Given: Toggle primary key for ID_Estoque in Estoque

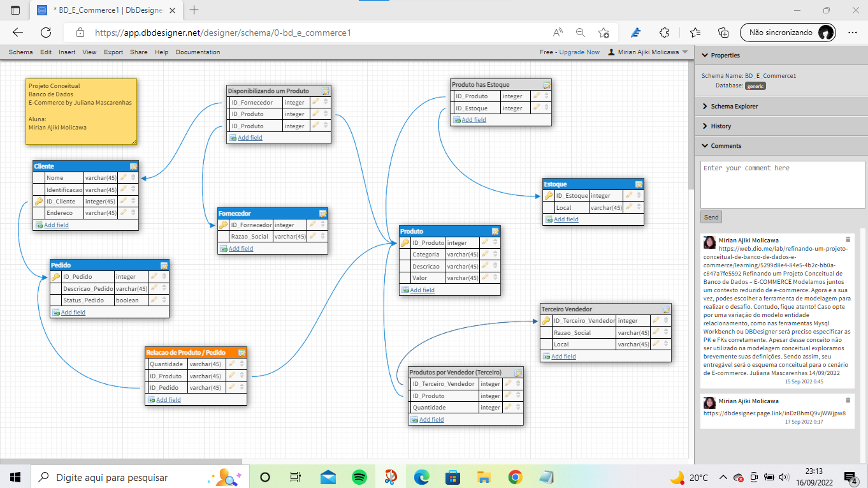Looking at the screenshot, I should pos(547,195).
